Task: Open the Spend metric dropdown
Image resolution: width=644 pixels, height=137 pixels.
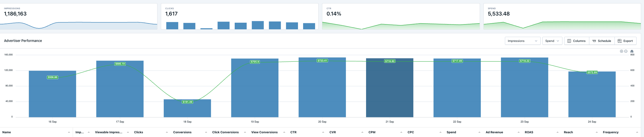Action: click(552, 41)
